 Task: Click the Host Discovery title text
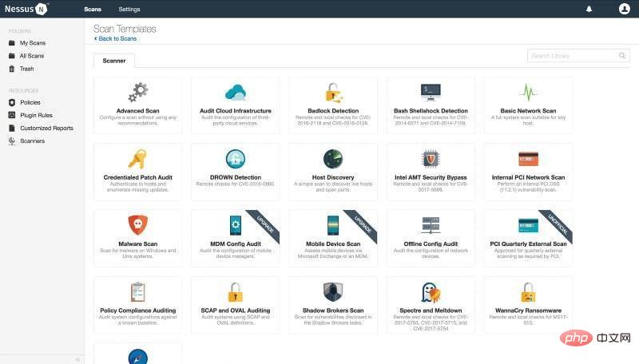[333, 177]
